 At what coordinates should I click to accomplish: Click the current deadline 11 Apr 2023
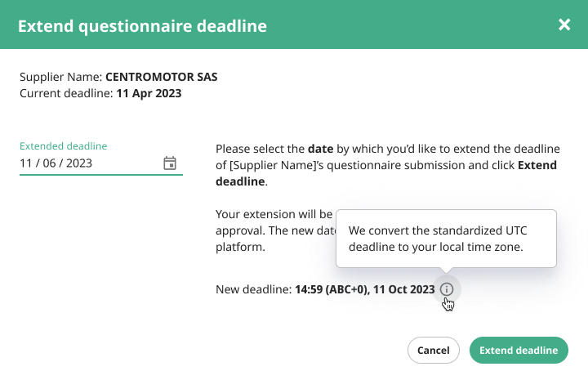click(x=149, y=93)
